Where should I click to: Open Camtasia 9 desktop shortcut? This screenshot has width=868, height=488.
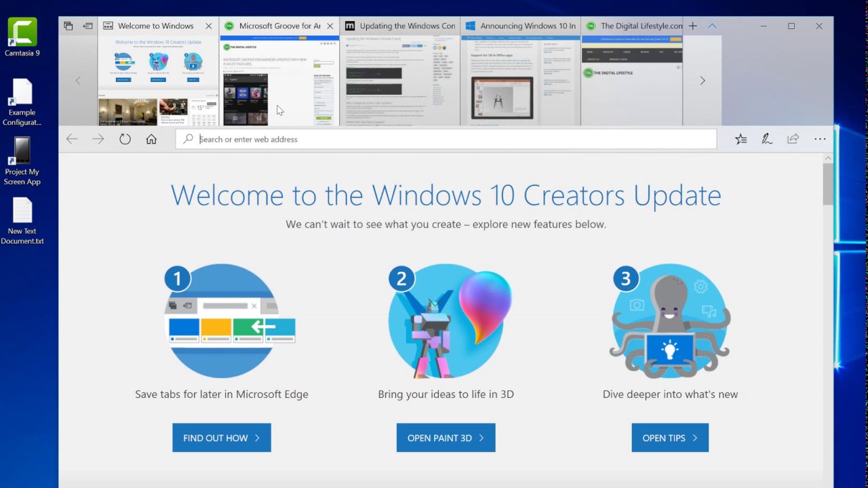tap(22, 38)
